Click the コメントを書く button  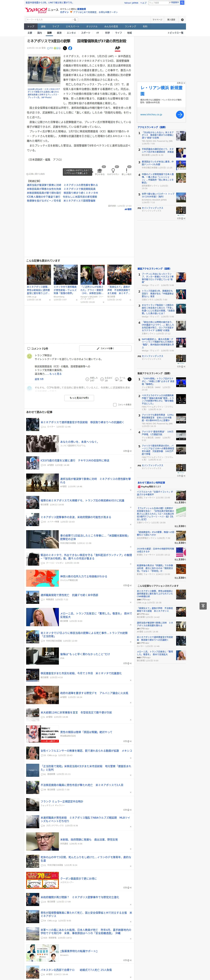(105, 349)
